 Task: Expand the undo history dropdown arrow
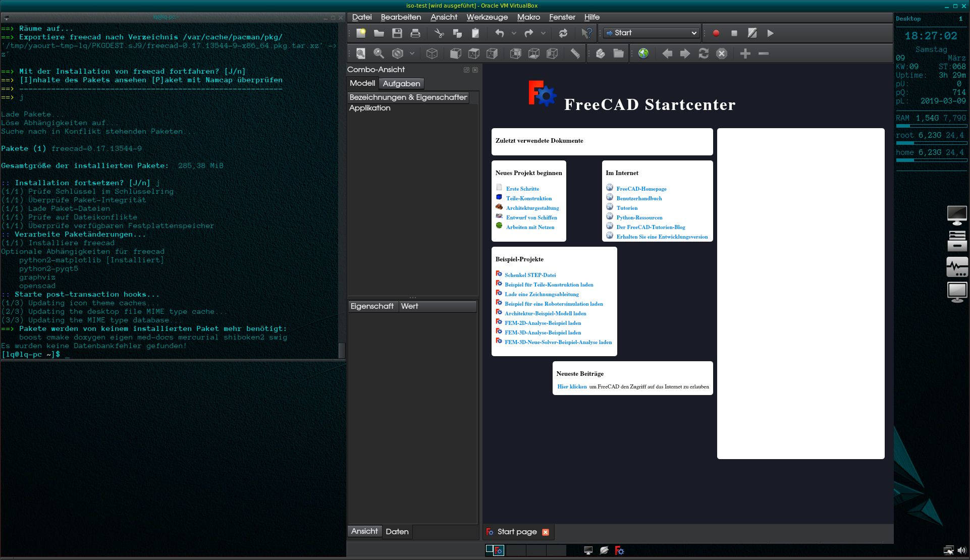point(514,33)
